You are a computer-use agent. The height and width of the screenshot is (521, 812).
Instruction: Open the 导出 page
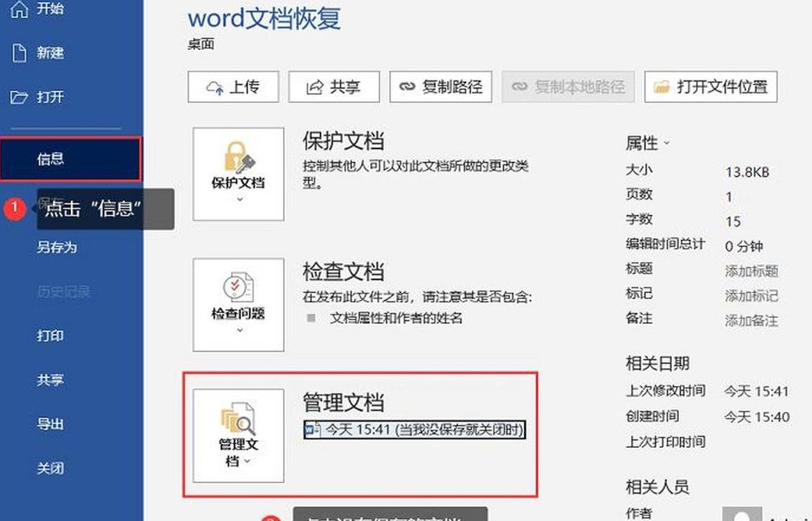(x=50, y=424)
